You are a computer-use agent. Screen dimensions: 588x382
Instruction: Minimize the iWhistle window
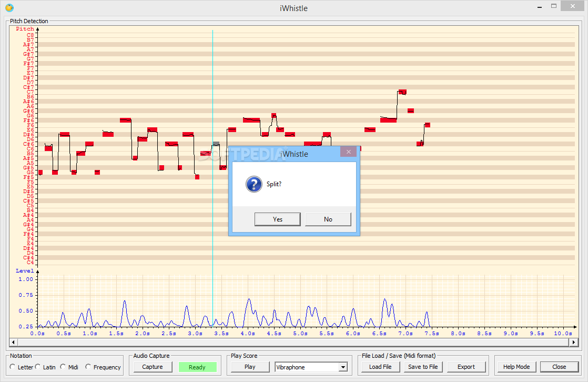point(540,7)
